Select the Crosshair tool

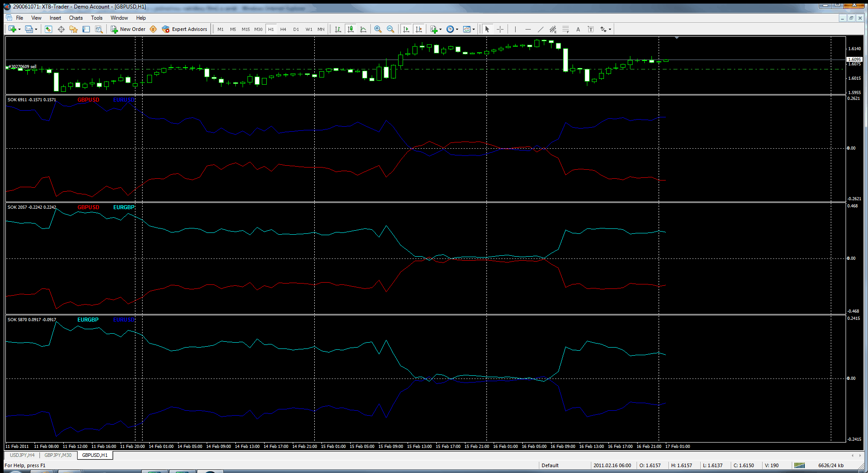[x=500, y=29]
